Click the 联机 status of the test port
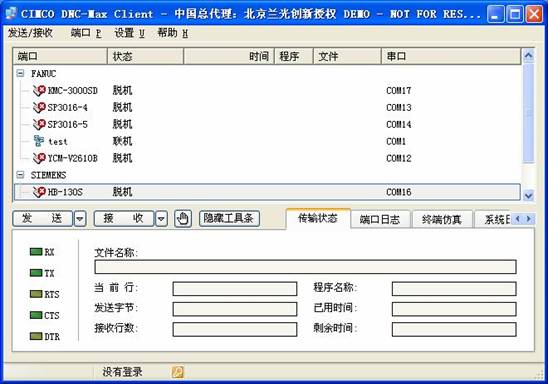Viewport: 548px width, 384px height. click(x=122, y=141)
